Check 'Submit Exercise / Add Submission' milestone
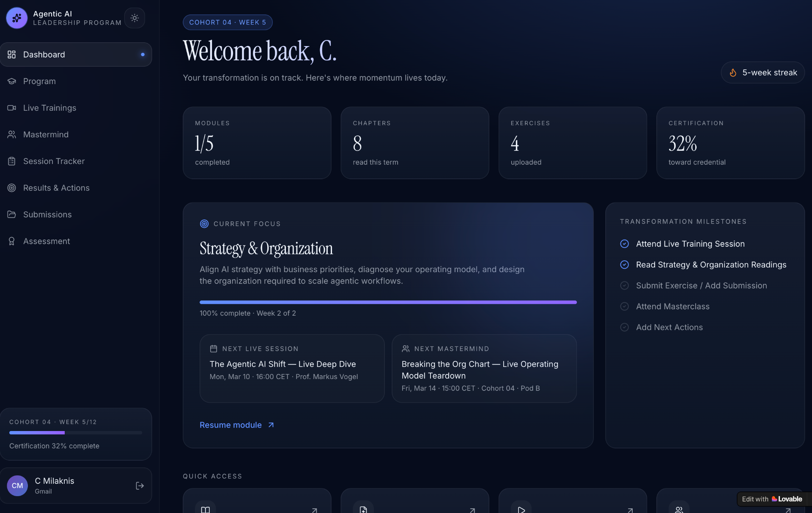Image resolution: width=812 pixels, height=513 pixels. (624, 286)
